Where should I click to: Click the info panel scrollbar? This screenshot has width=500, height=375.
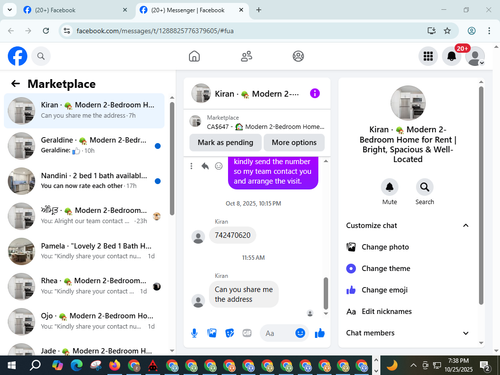[x=481, y=195]
